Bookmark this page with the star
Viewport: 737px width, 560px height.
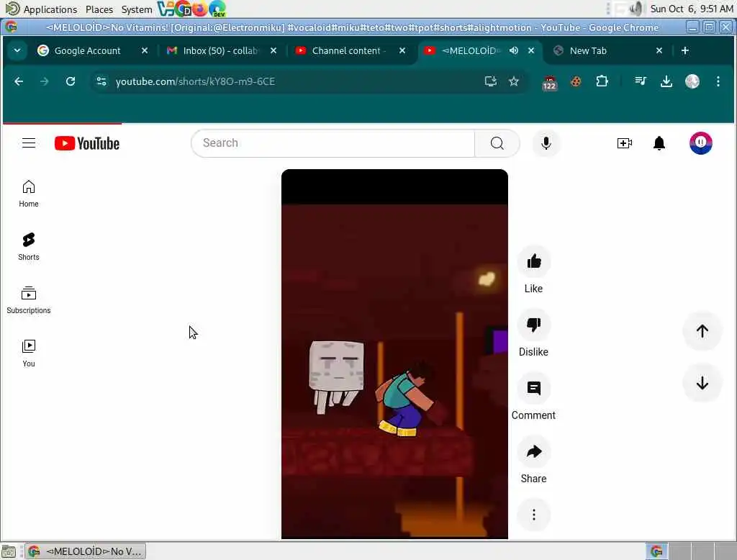point(513,81)
